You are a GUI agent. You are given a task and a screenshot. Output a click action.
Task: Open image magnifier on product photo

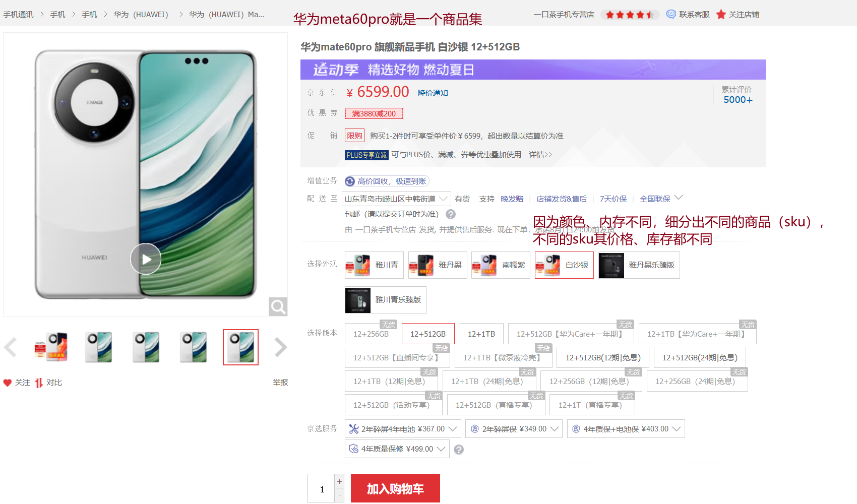(278, 306)
